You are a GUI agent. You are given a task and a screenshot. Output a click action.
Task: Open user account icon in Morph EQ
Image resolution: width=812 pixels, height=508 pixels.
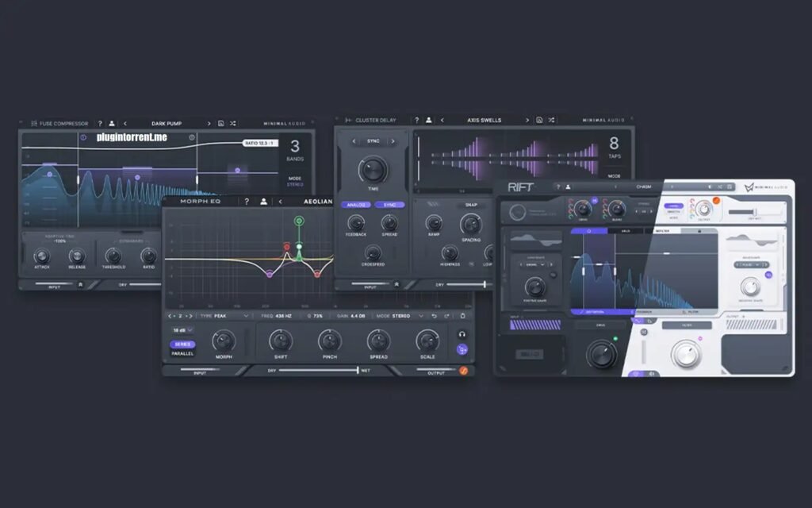(x=263, y=201)
